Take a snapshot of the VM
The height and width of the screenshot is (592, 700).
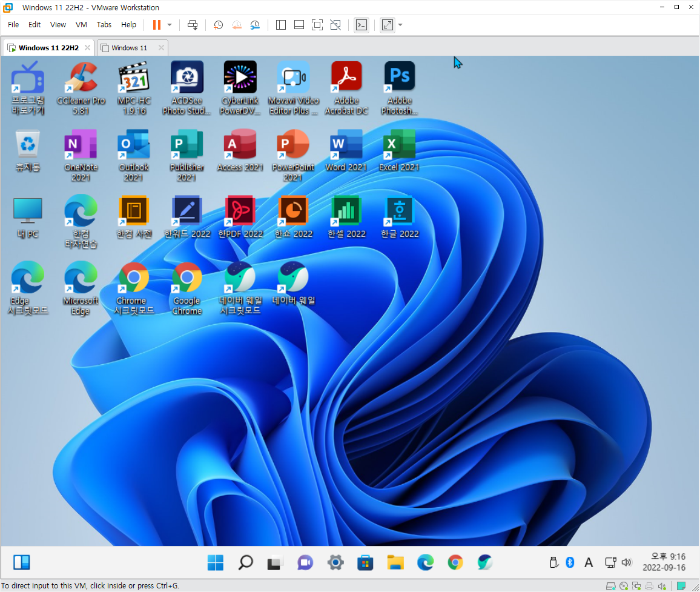[x=219, y=25]
